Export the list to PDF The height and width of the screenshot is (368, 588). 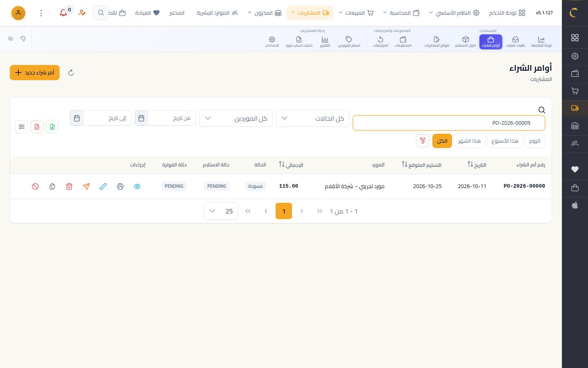pyautogui.click(x=37, y=127)
